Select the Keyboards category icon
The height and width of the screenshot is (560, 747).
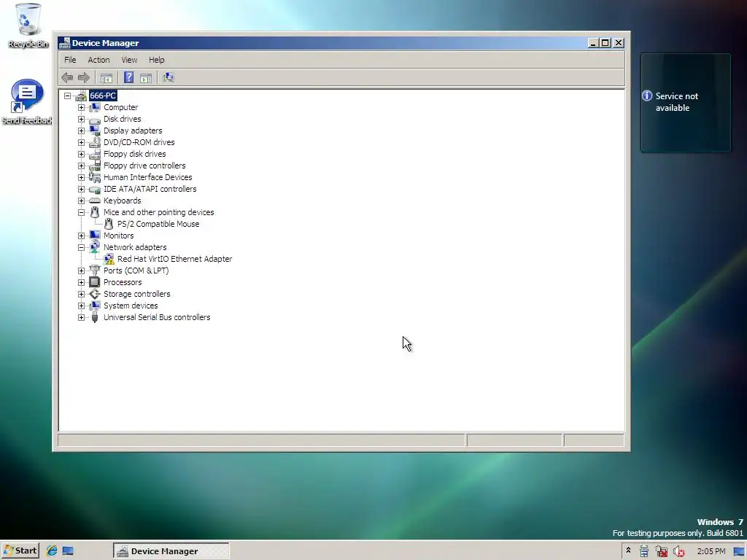[95, 201]
